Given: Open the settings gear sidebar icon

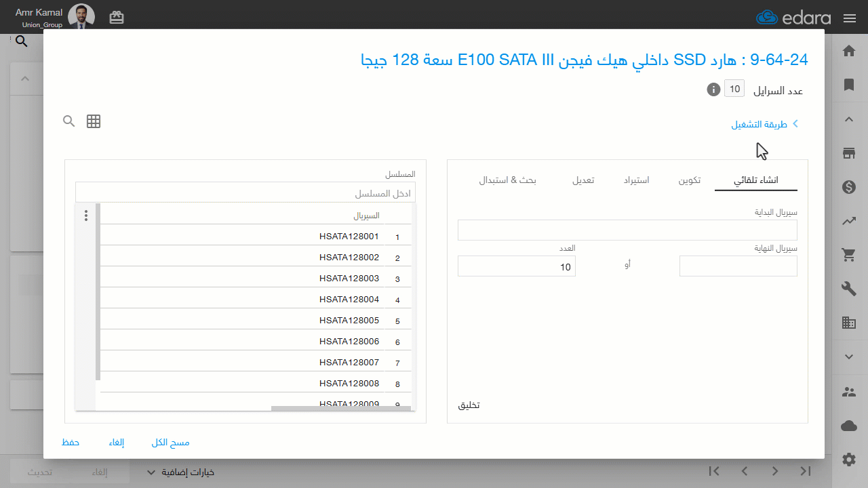Looking at the screenshot, I should [x=848, y=460].
